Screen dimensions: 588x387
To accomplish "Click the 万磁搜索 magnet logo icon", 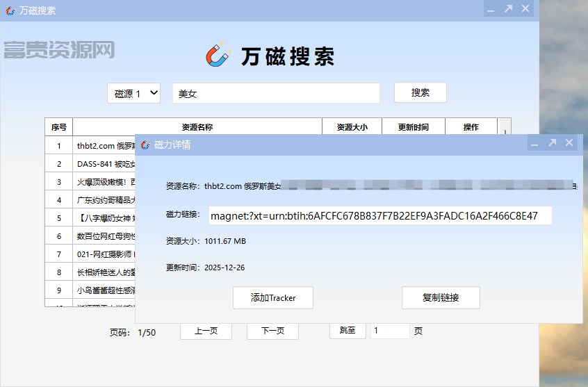I will (x=218, y=55).
